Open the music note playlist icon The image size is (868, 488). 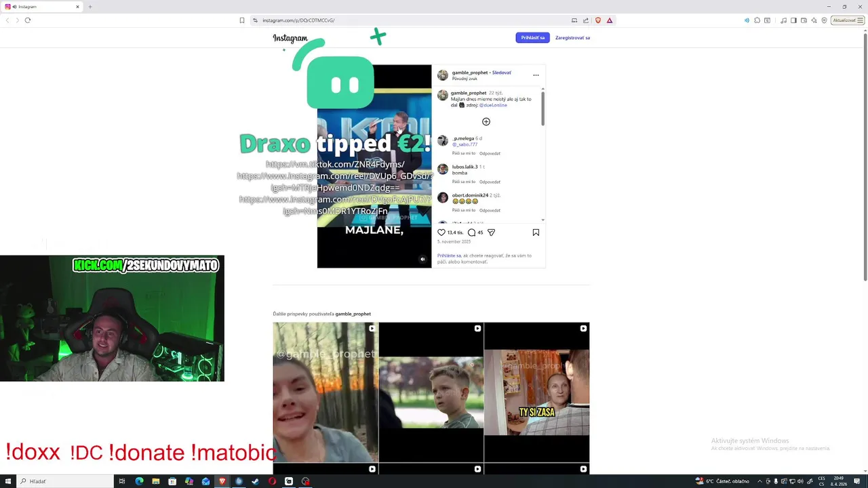(x=784, y=20)
